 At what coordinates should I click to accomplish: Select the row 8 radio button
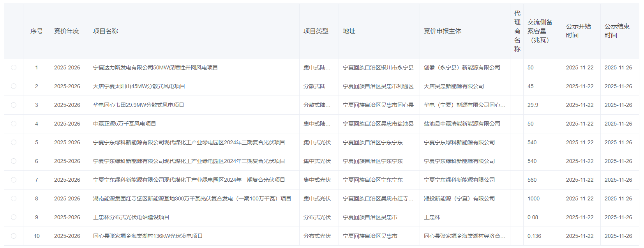pyautogui.click(x=14, y=198)
